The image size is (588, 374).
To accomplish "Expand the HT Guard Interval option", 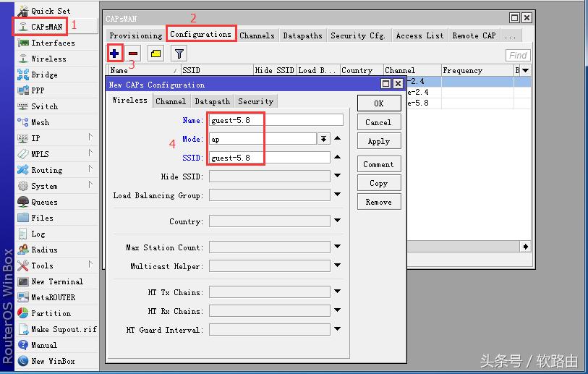I will (338, 329).
